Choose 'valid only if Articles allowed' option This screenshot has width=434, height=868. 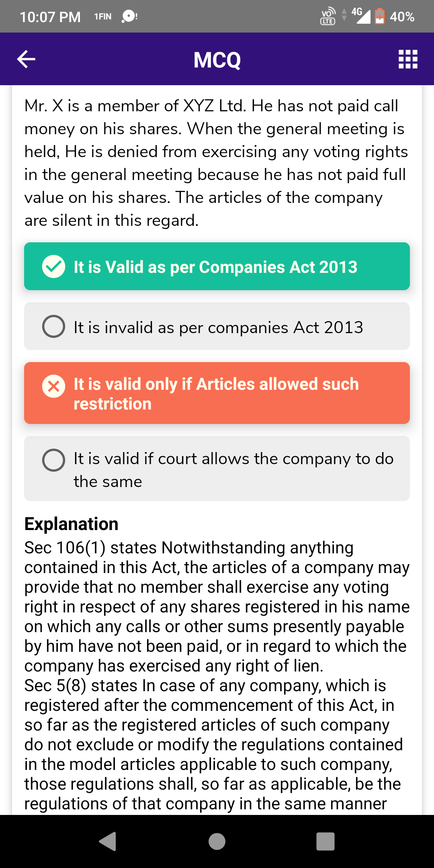tap(216, 393)
